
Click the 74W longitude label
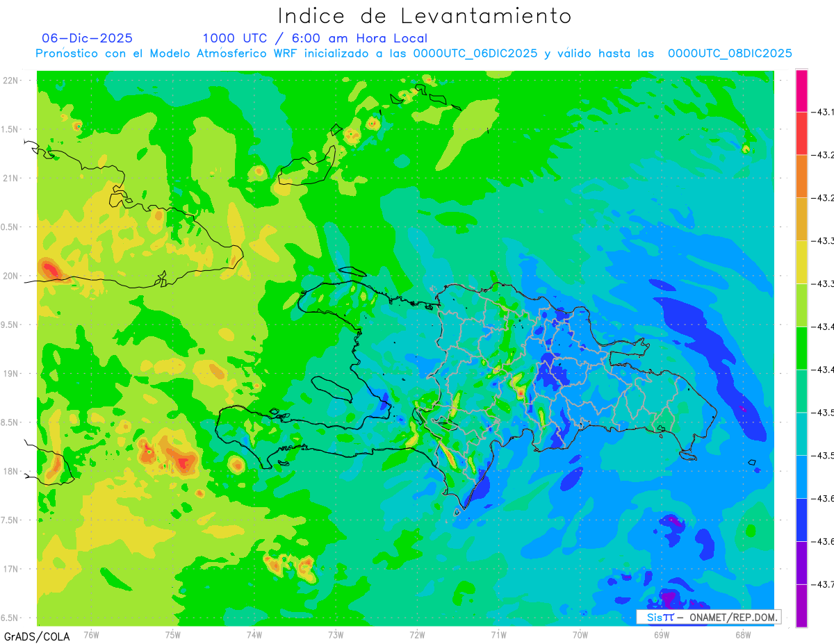point(254,634)
